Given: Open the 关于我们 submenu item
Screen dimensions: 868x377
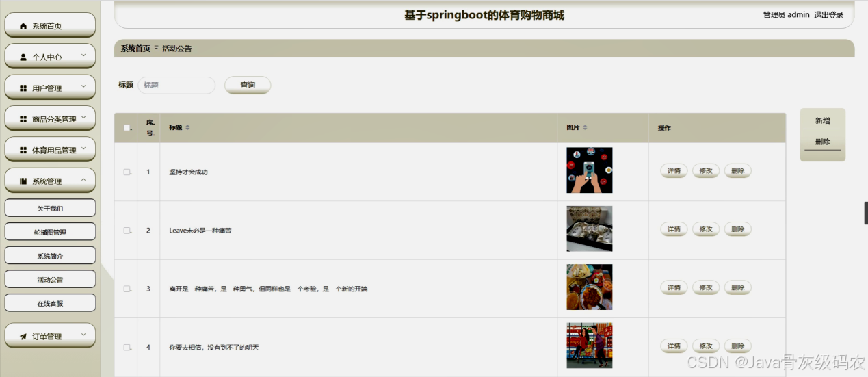Looking at the screenshot, I should click(50, 209).
